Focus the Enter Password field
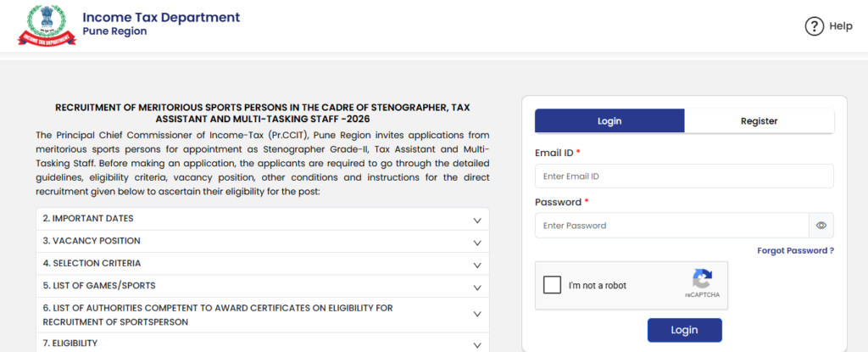 pyautogui.click(x=671, y=226)
